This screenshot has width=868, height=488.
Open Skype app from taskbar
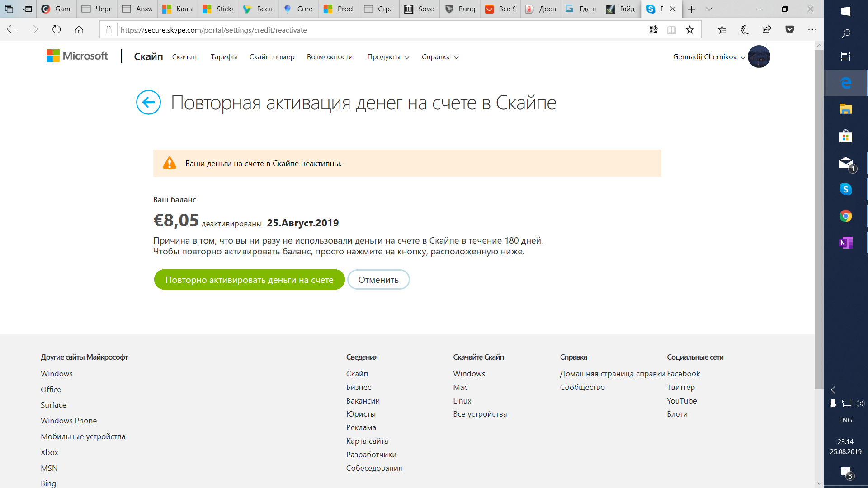point(846,189)
